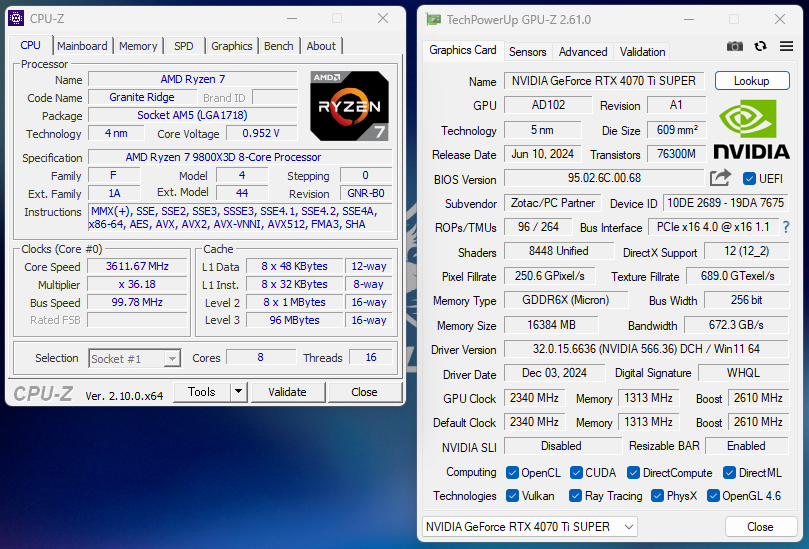
Task: Click the BIOS export share icon
Action: (x=720, y=178)
